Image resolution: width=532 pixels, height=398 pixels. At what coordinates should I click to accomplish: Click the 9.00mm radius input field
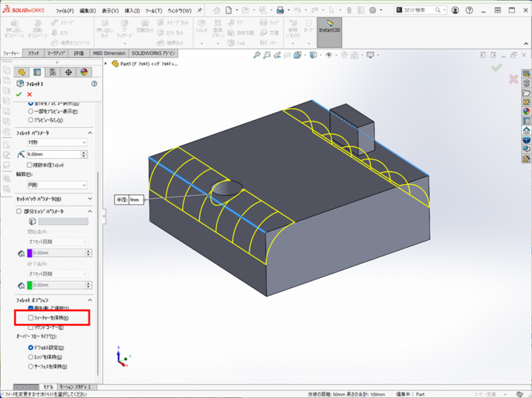(55, 154)
